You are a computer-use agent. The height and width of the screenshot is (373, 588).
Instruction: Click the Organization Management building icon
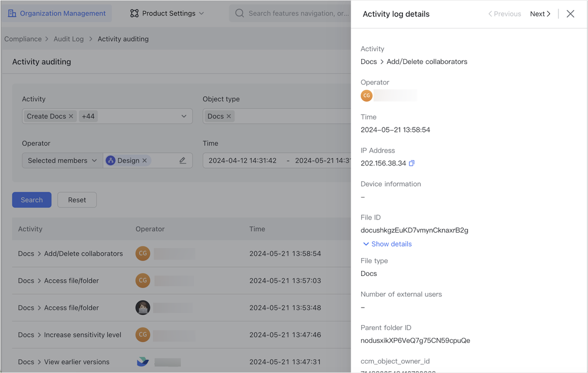(12, 13)
